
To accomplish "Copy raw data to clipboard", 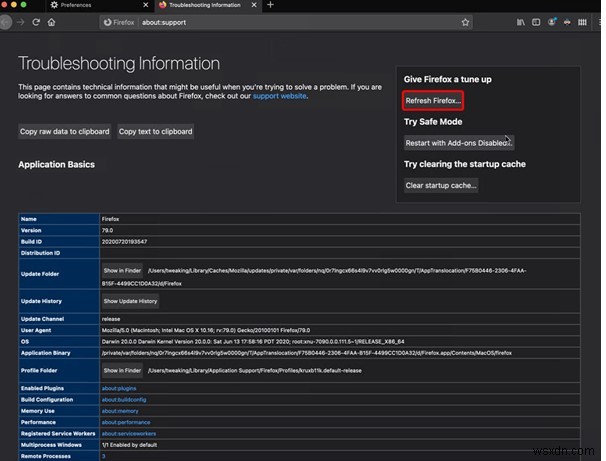I will (x=64, y=131).
